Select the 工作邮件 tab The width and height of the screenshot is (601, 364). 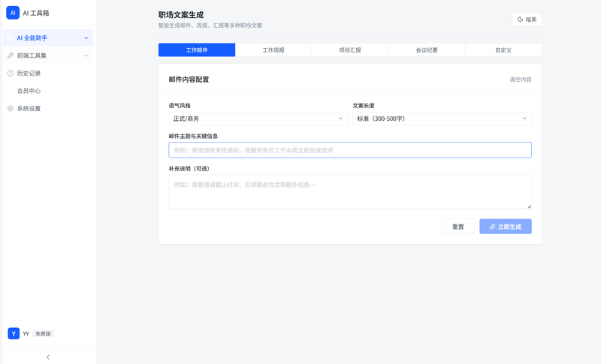[x=197, y=50]
